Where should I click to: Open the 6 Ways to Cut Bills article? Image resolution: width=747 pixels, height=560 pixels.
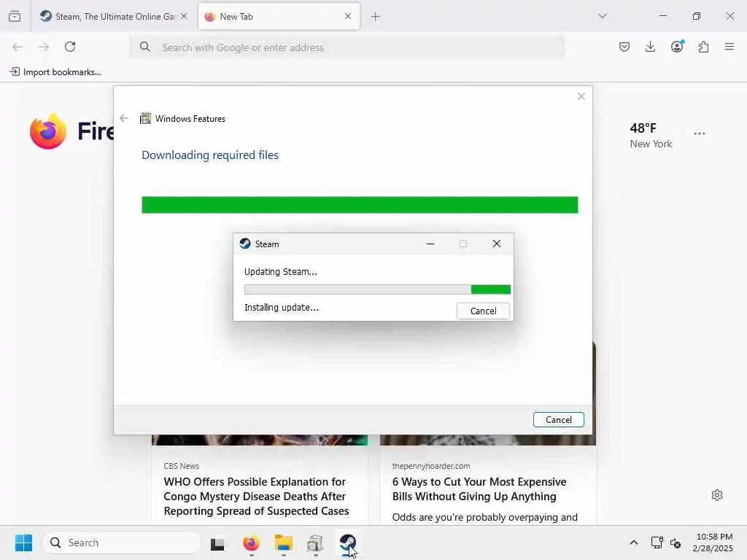(479, 489)
